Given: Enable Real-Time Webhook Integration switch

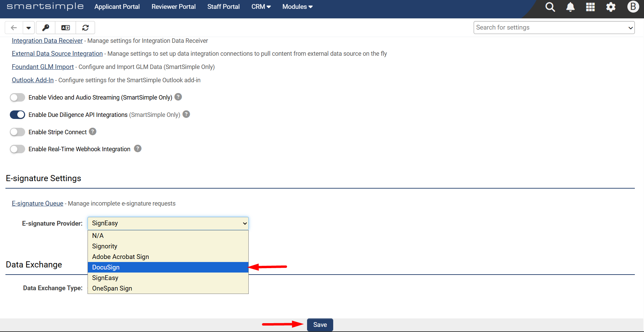Looking at the screenshot, I should click(17, 149).
